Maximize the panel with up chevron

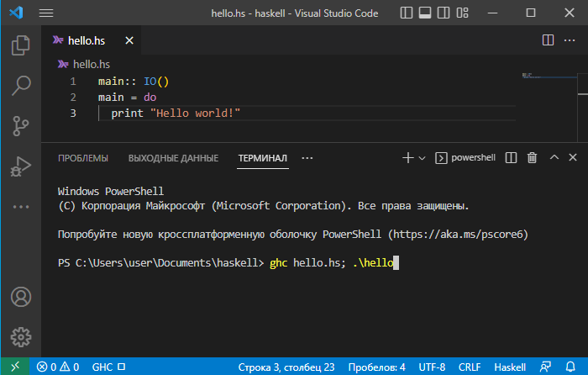point(554,157)
